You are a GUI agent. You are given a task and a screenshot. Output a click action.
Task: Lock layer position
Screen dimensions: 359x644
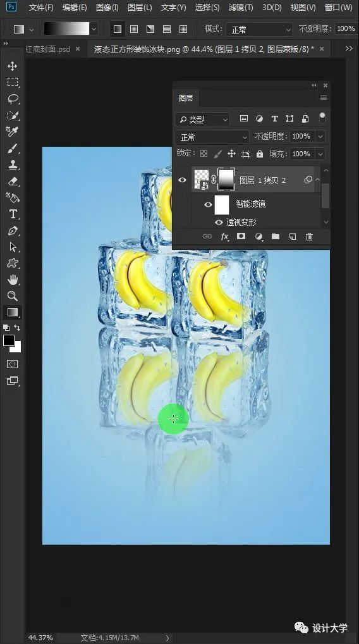point(231,154)
